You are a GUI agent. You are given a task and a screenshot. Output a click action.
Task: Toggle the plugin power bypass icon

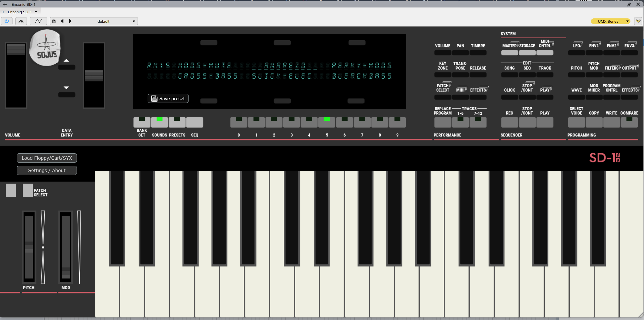click(x=7, y=21)
